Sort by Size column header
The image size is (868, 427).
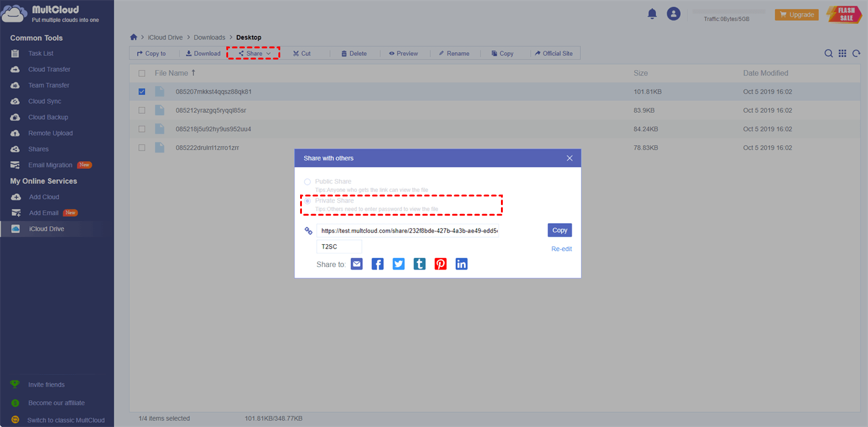click(640, 73)
